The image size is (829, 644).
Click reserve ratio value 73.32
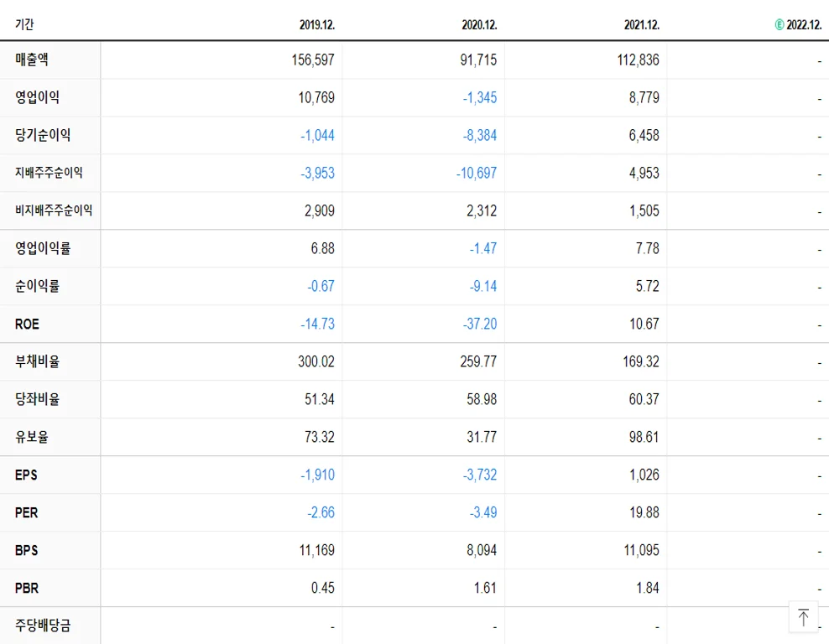320,438
